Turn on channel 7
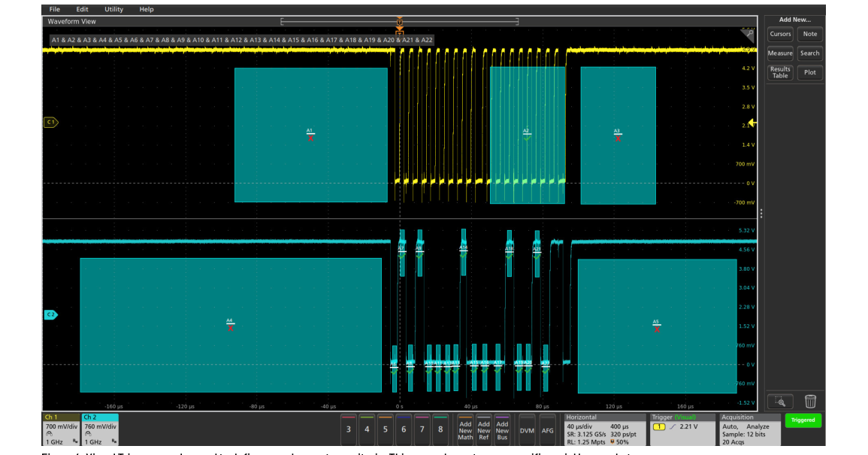 click(x=422, y=429)
